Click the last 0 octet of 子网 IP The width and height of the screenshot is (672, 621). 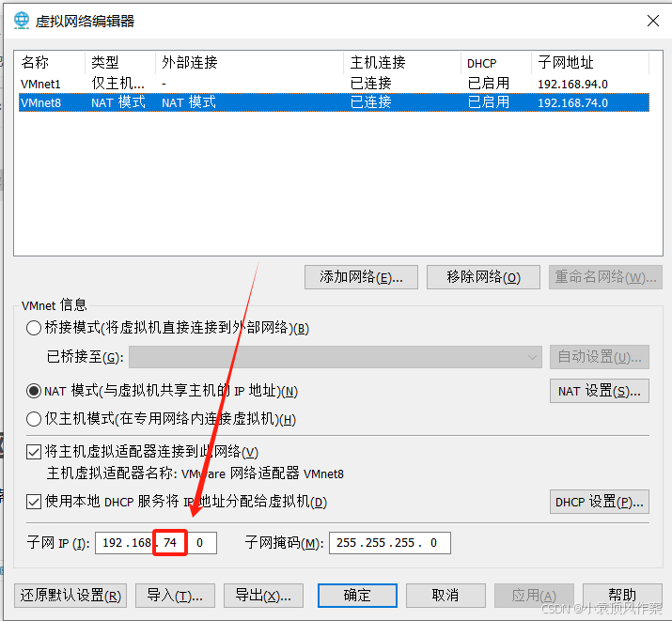click(199, 543)
